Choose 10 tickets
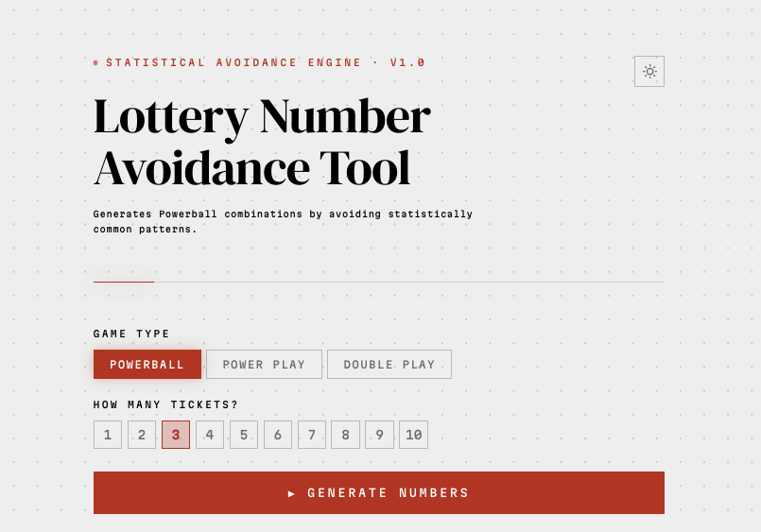761x532 pixels. (x=413, y=435)
